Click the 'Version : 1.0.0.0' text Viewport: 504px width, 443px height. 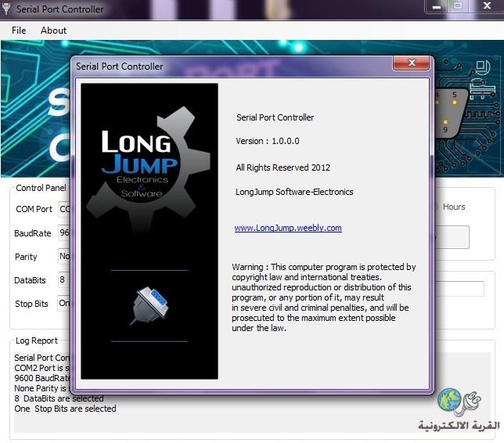[x=268, y=141]
